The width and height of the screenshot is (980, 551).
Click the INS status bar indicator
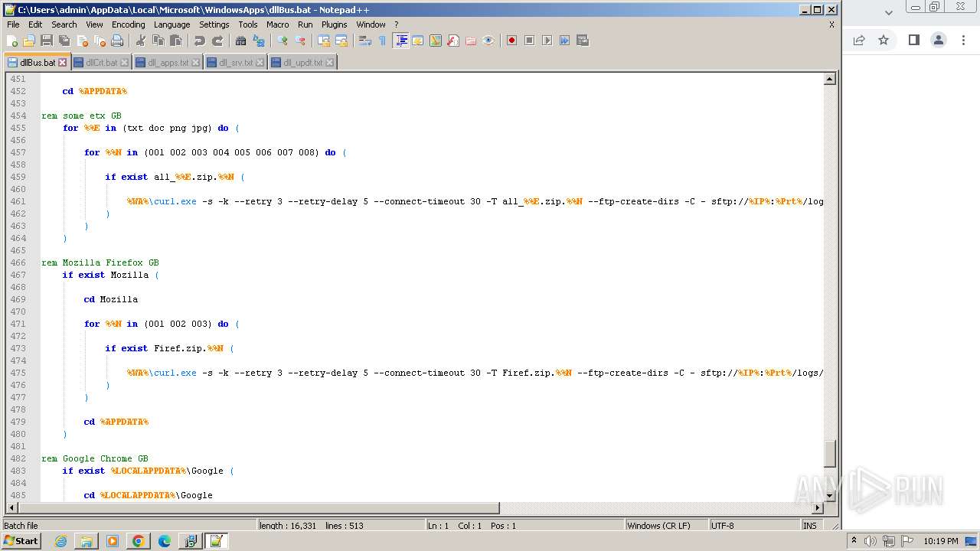[x=810, y=526]
